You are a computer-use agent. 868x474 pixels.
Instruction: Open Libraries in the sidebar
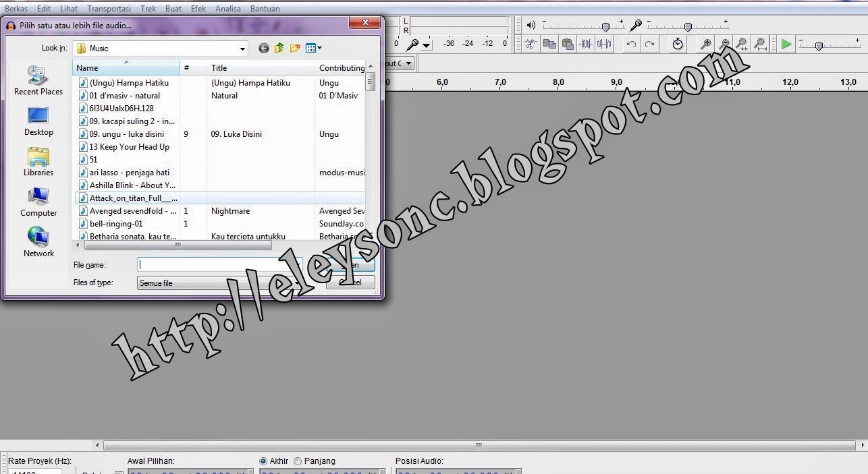38,162
